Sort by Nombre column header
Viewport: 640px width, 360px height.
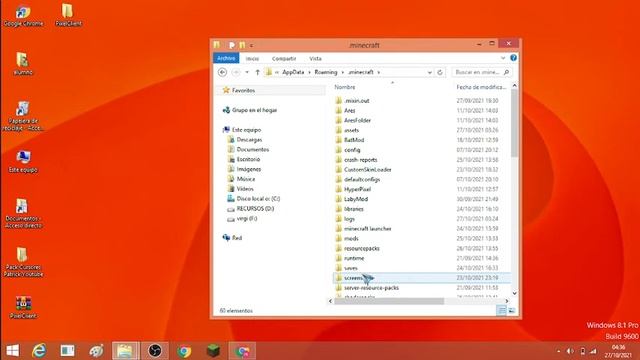point(345,87)
